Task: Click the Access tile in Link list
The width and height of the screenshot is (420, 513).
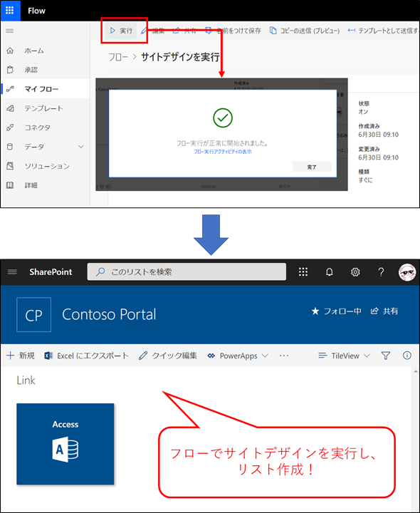Action: point(65,444)
